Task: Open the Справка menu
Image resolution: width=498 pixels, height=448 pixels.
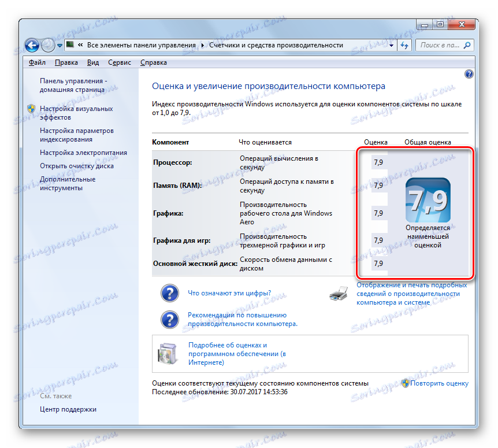Action: pyautogui.click(x=154, y=62)
